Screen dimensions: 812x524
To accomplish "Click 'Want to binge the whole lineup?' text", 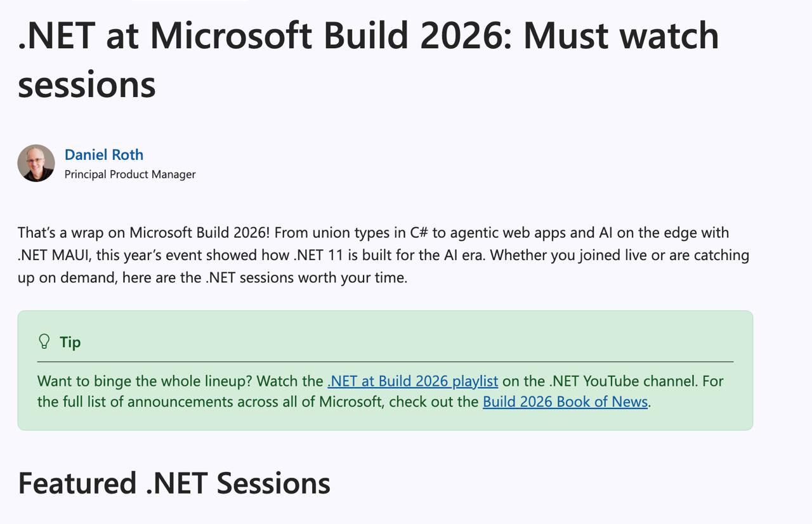I will pyautogui.click(x=145, y=381).
